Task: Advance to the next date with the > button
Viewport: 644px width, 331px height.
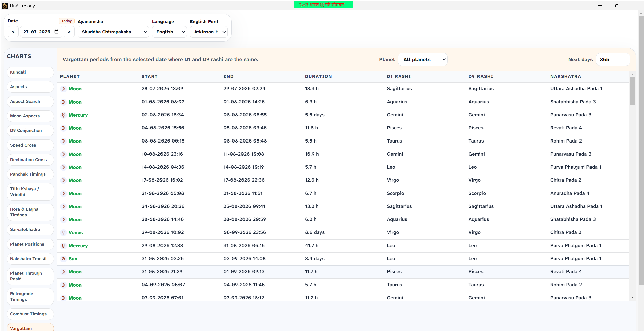Action: (x=69, y=32)
